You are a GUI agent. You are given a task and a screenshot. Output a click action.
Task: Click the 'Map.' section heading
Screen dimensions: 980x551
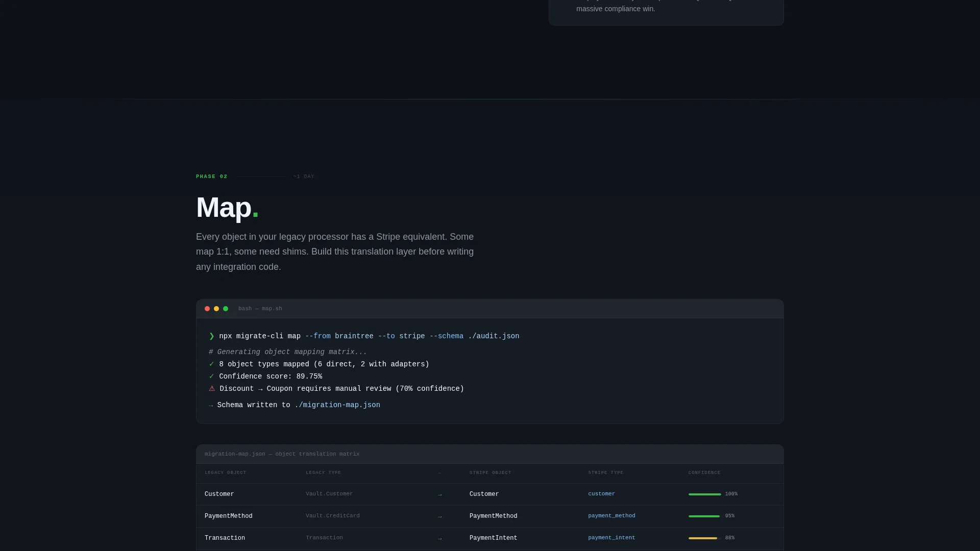pyautogui.click(x=227, y=208)
